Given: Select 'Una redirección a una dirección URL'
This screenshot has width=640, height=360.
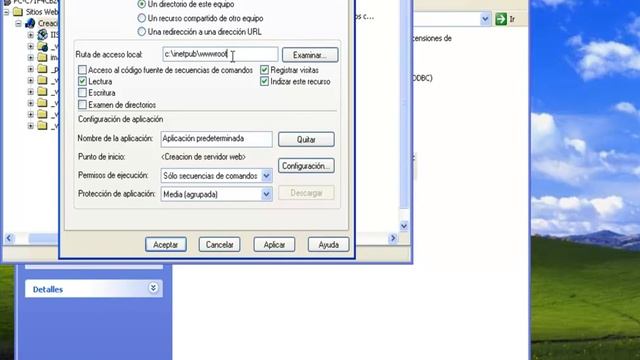Looking at the screenshot, I should tap(142, 31).
